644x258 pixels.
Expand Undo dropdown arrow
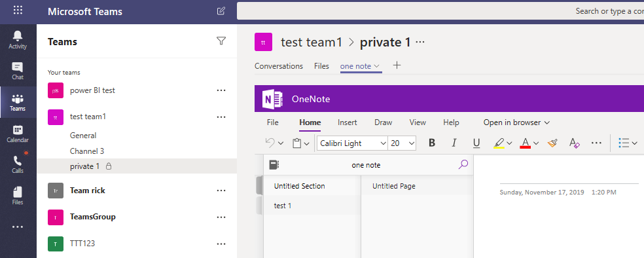click(x=281, y=143)
